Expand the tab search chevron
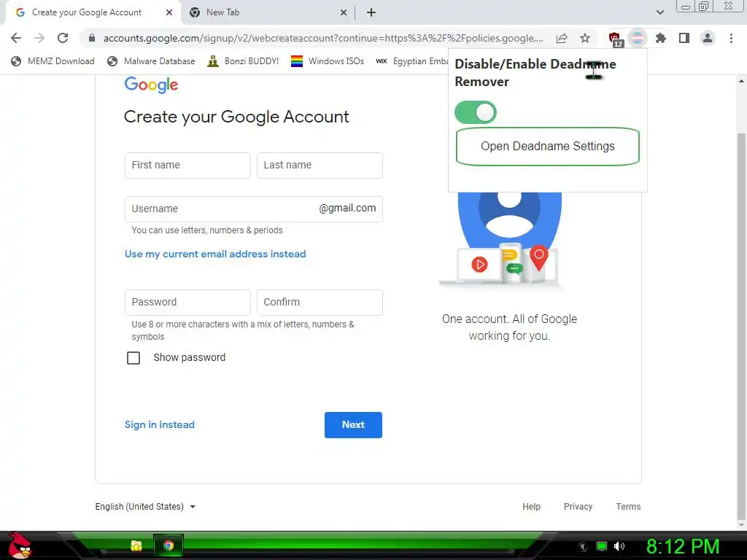Viewport: 747px width, 560px height. 659,12
